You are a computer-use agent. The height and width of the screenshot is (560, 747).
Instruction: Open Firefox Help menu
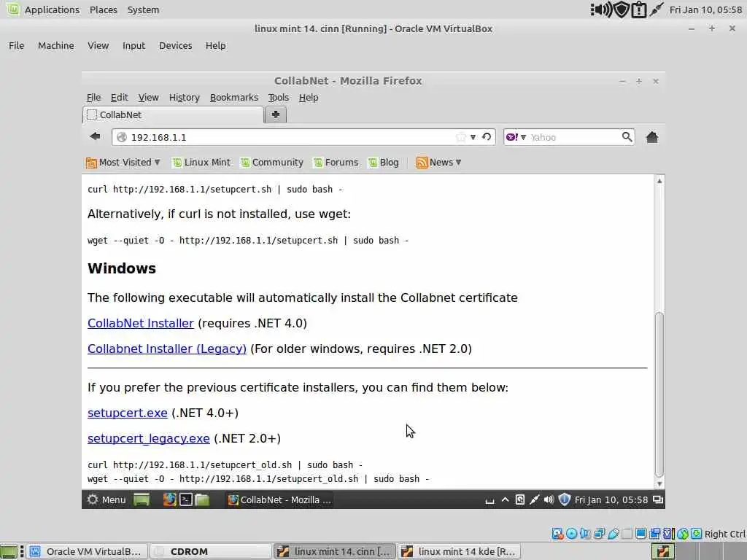point(309,98)
